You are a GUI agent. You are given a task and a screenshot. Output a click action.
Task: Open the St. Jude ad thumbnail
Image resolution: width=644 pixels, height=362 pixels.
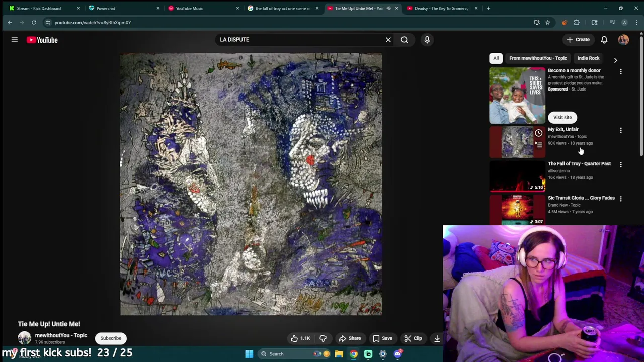point(517,96)
